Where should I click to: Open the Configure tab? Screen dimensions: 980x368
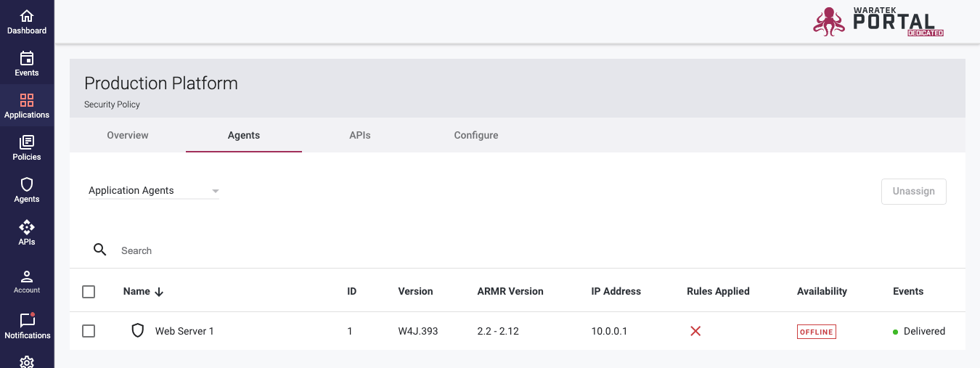point(476,135)
